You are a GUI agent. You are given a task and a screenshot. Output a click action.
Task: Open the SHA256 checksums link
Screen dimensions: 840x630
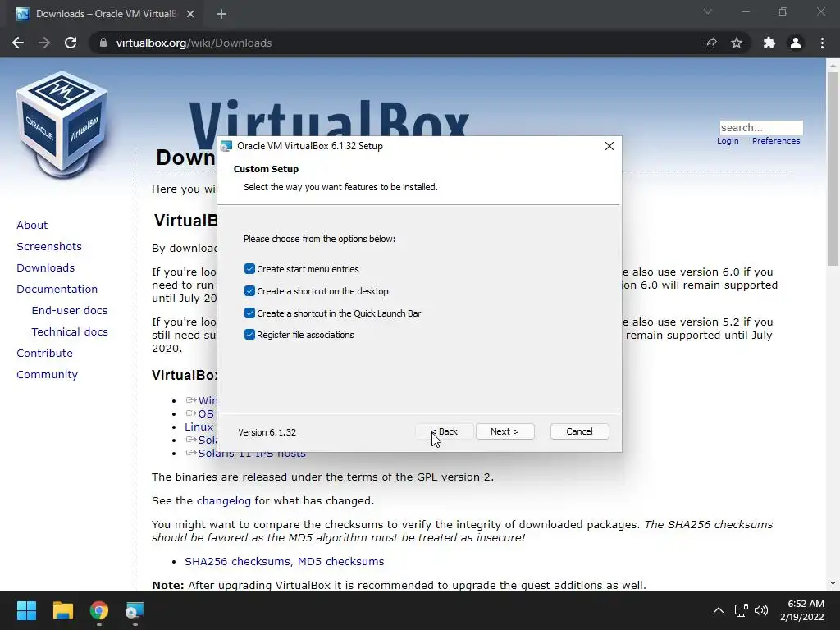pyautogui.click(x=239, y=561)
